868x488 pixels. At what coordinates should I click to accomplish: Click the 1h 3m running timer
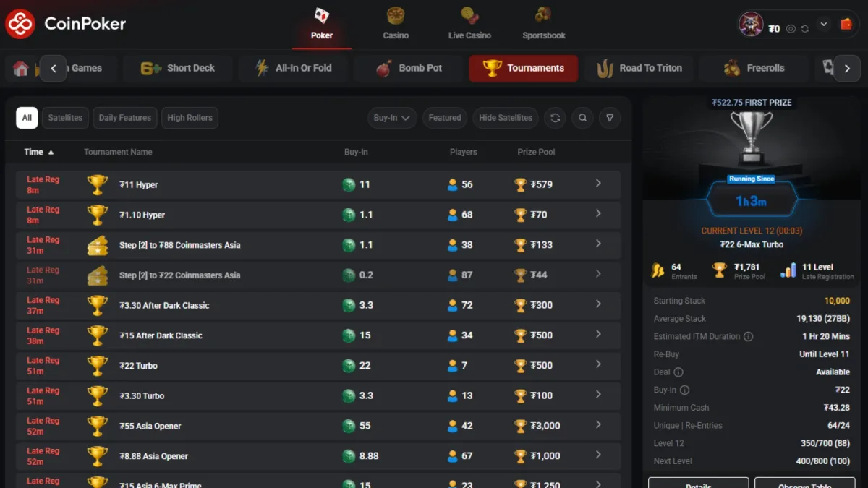pos(752,202)
